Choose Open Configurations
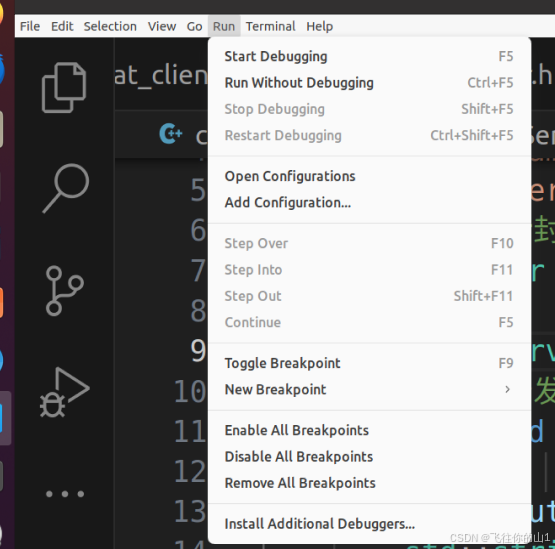The width and height of the screenshot is (555, 549). click(x=369, y=176)
